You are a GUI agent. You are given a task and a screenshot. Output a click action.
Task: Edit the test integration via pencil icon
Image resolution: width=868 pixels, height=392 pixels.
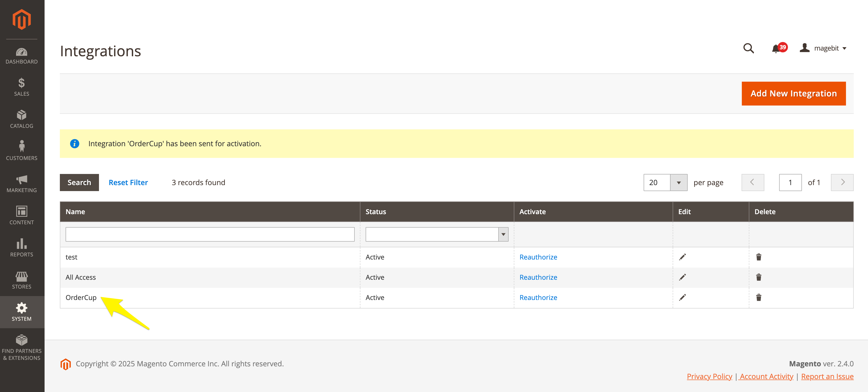click(x=682, y=257)
